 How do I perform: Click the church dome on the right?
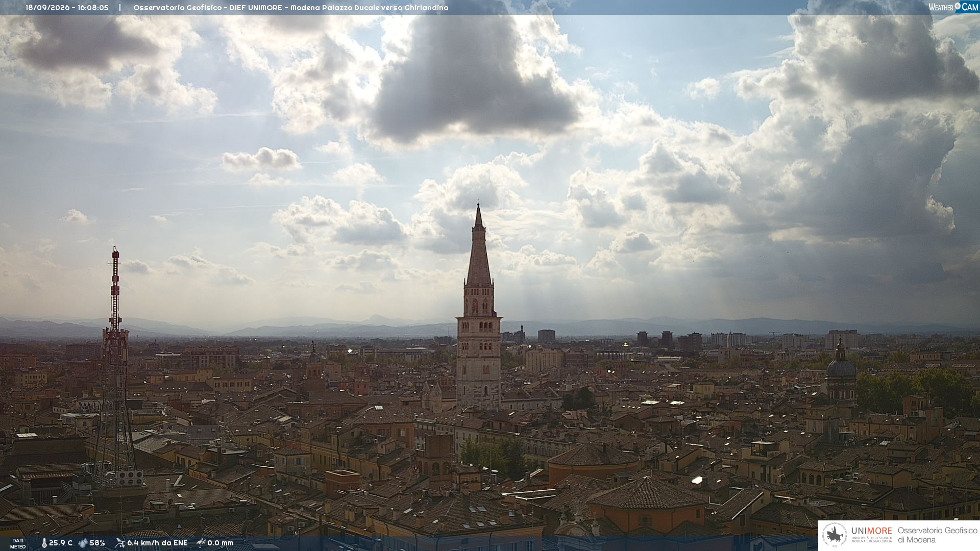[x=841, y=367]
